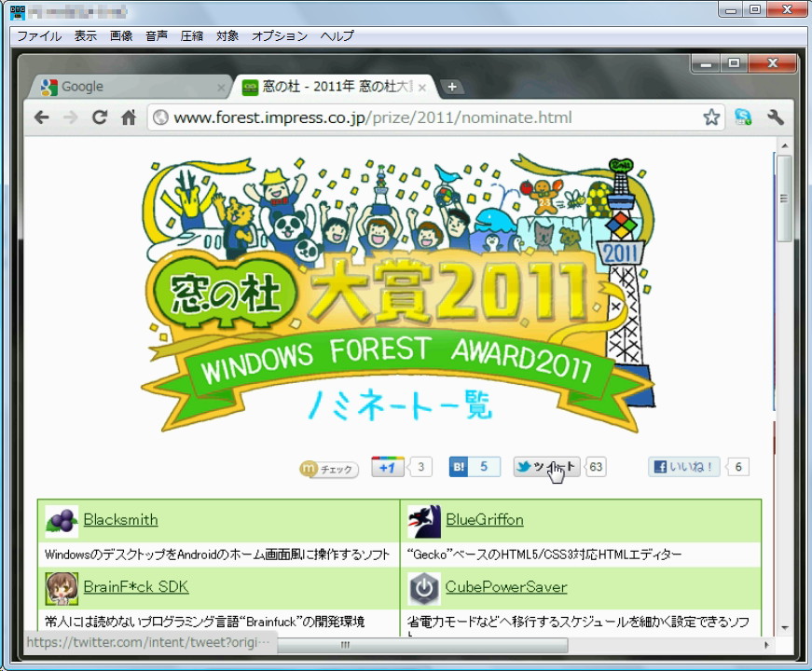Click the Twitter ツイート button
The height and width of the screenshot is (671, 812).
(547, 467)
